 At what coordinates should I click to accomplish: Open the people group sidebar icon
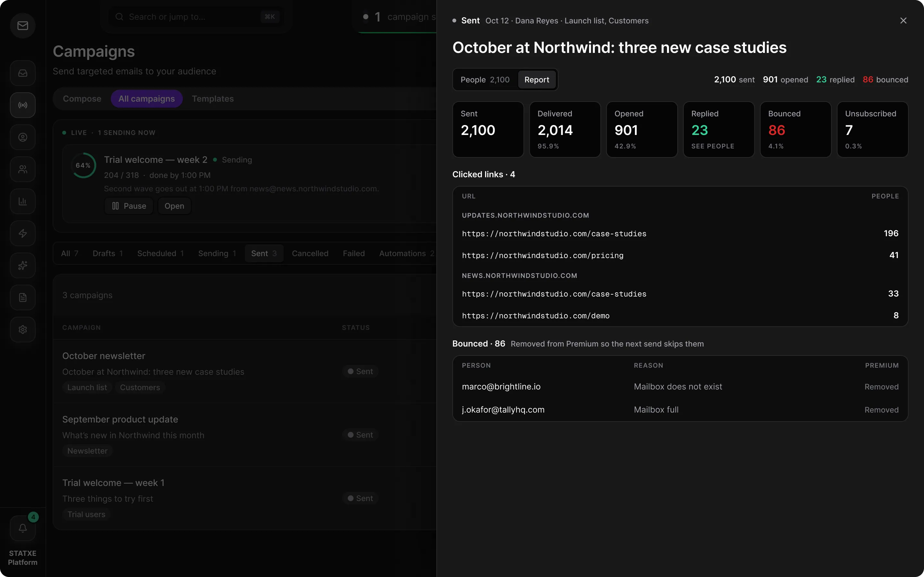click(x=22, y=170)
